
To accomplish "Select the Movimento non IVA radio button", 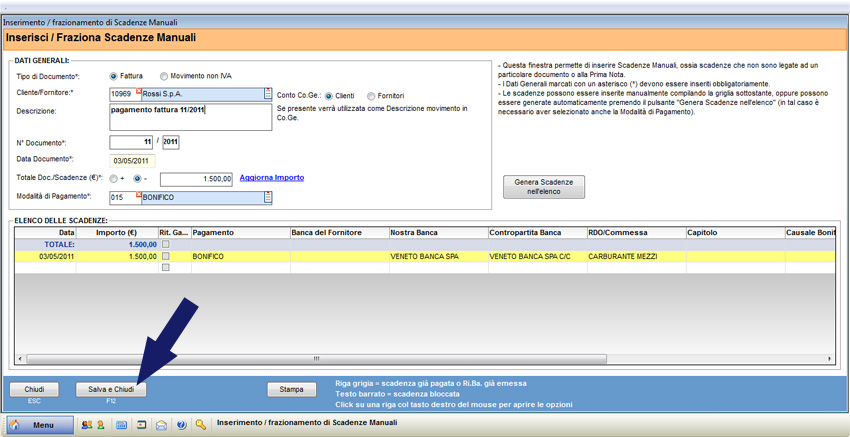I will (164, 76).
